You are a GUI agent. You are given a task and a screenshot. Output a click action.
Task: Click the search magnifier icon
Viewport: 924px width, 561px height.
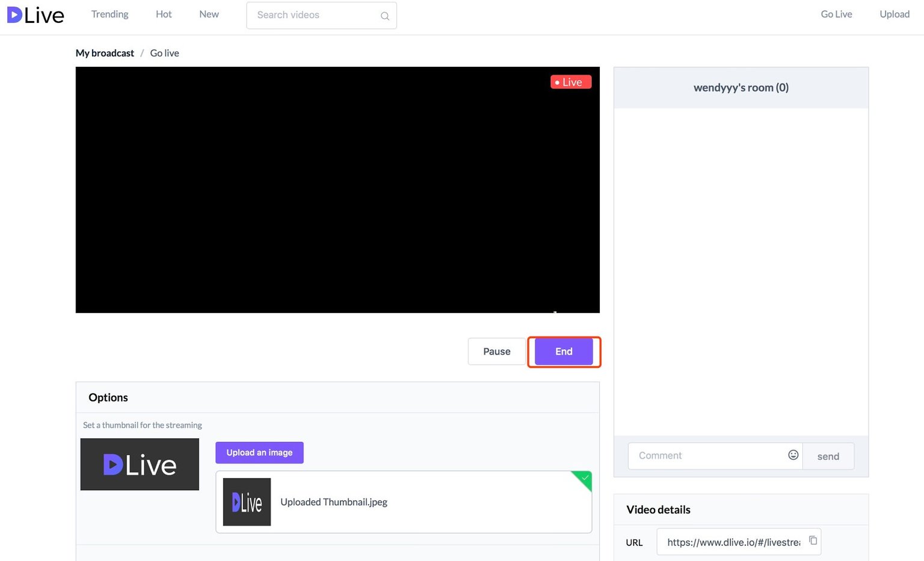[384, 16]
